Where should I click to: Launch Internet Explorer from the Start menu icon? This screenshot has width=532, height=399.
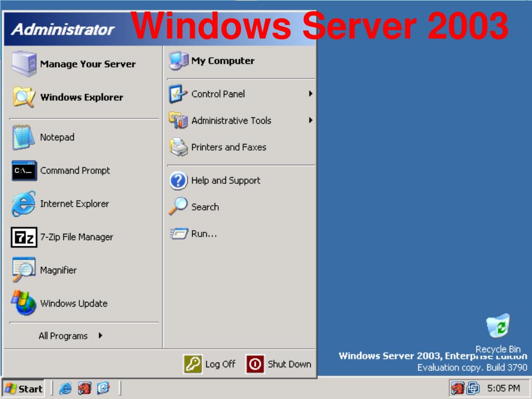tap(24, 204)
